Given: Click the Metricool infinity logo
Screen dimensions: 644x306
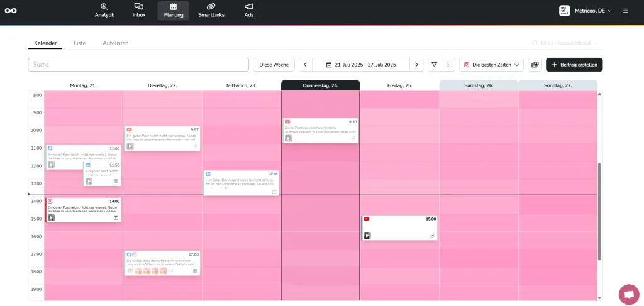Looking at the screenshot, I should coord(11,11).
